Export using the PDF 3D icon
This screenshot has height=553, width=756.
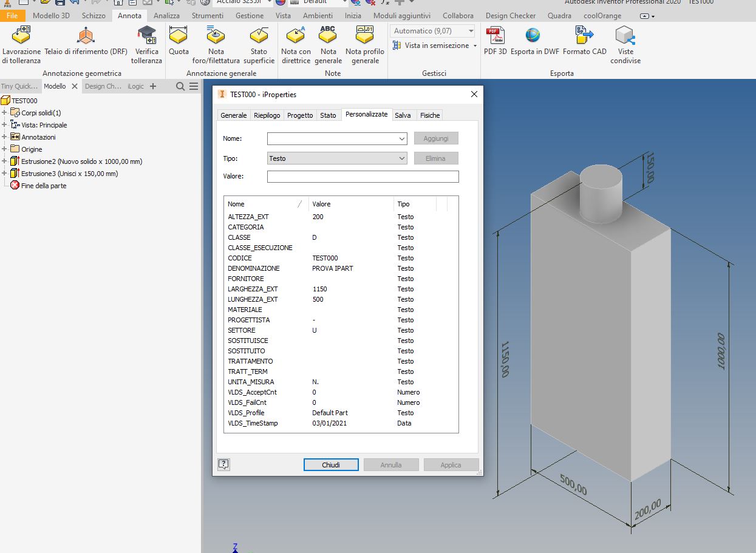tap(495, 36)
